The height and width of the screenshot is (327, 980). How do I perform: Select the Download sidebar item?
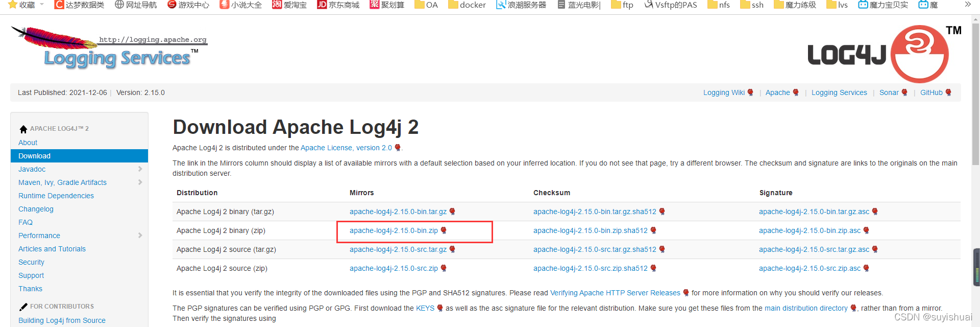(79, 156)
